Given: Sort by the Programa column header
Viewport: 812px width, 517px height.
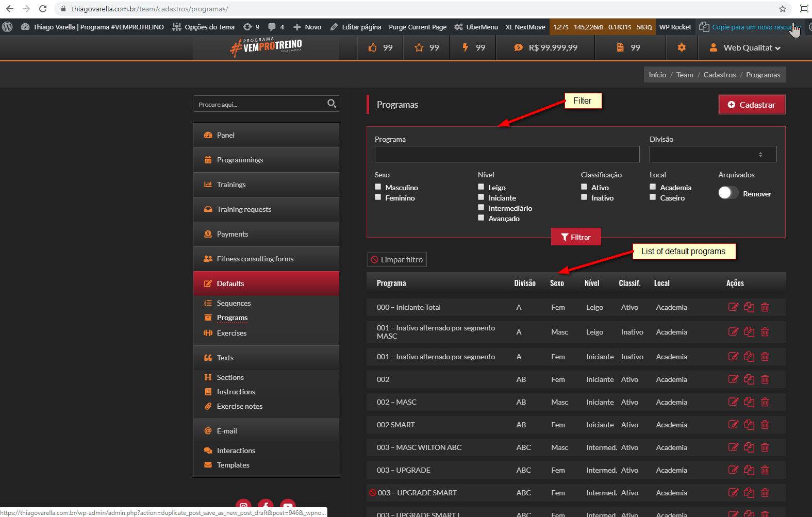Looking at the screenshot, I should [x=391, y=283].
